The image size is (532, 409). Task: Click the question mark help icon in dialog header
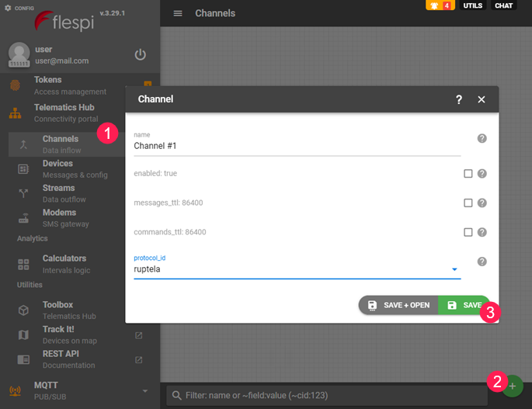coord(458,99)
